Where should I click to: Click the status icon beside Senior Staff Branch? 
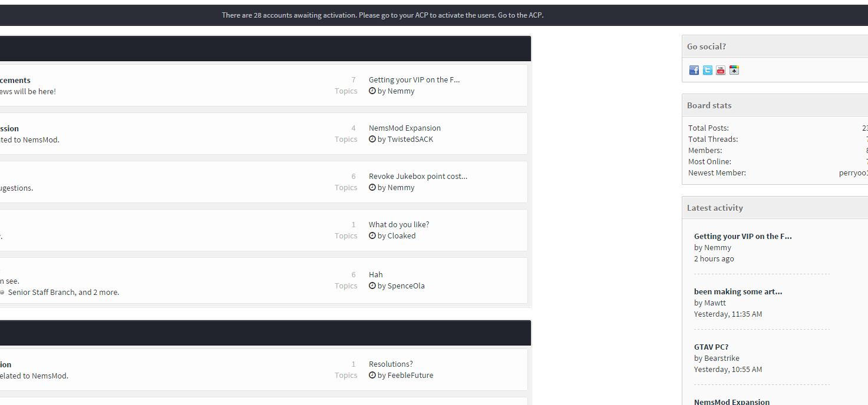pyautogui.click(x=2, y=293)
